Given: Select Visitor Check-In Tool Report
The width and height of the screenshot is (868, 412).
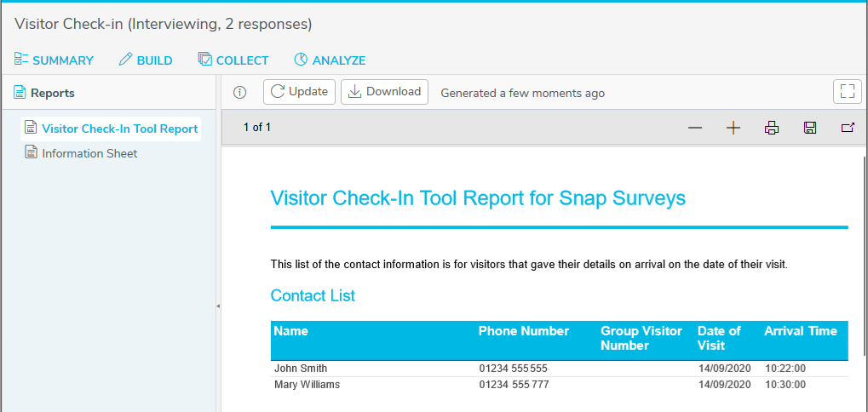Looking at the screenshot, I should point(111,129).
